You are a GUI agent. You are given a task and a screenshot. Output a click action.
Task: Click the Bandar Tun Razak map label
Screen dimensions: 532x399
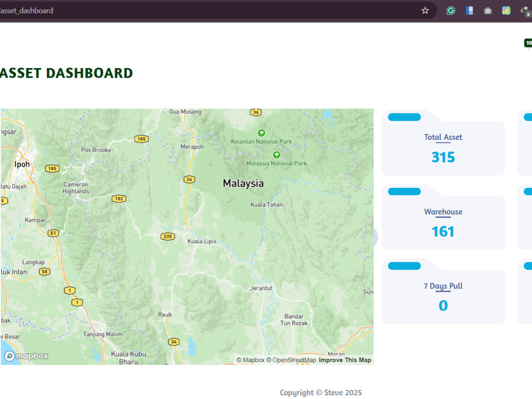pos(294,320)
